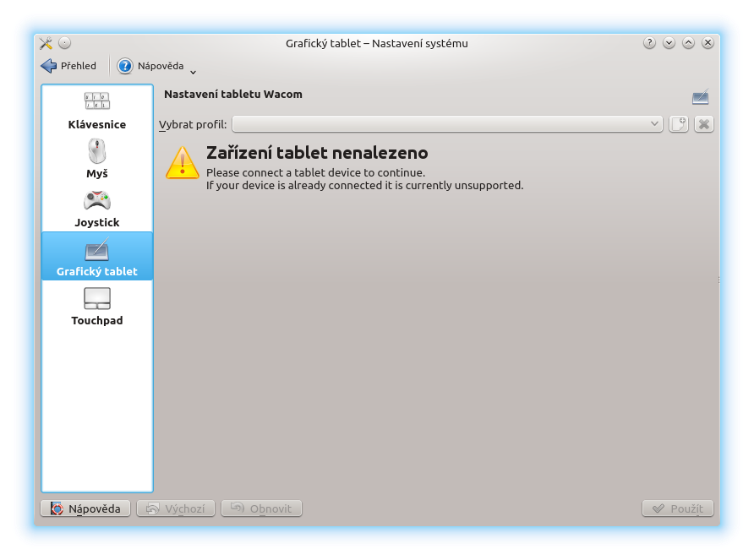754x560 pixels.
Task: Click the Výchozí defaults button
Action: pos(176,508)
